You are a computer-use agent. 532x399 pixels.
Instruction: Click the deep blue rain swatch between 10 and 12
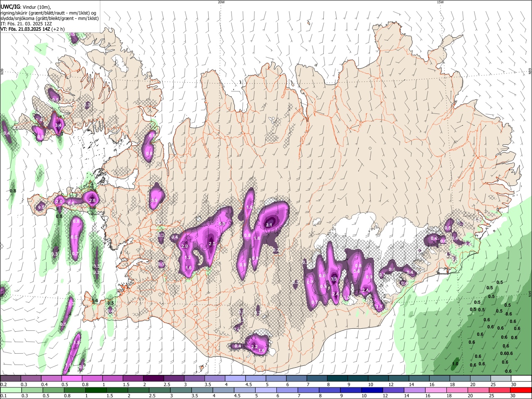[x=371, y=390]
